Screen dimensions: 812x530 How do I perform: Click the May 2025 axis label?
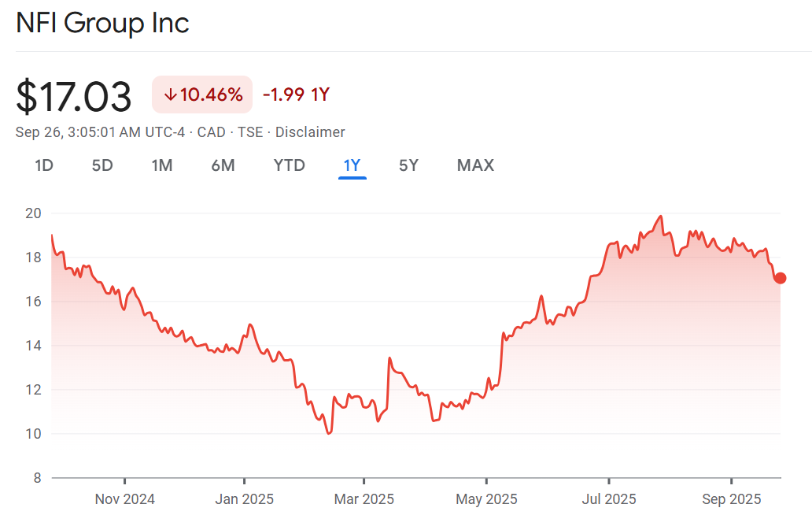click(487, 499)
